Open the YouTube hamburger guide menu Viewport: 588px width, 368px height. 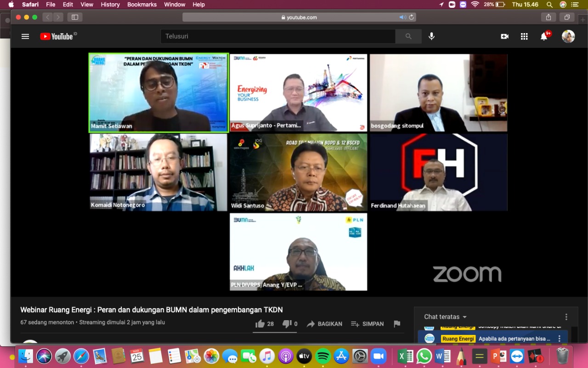pos(25,36)
